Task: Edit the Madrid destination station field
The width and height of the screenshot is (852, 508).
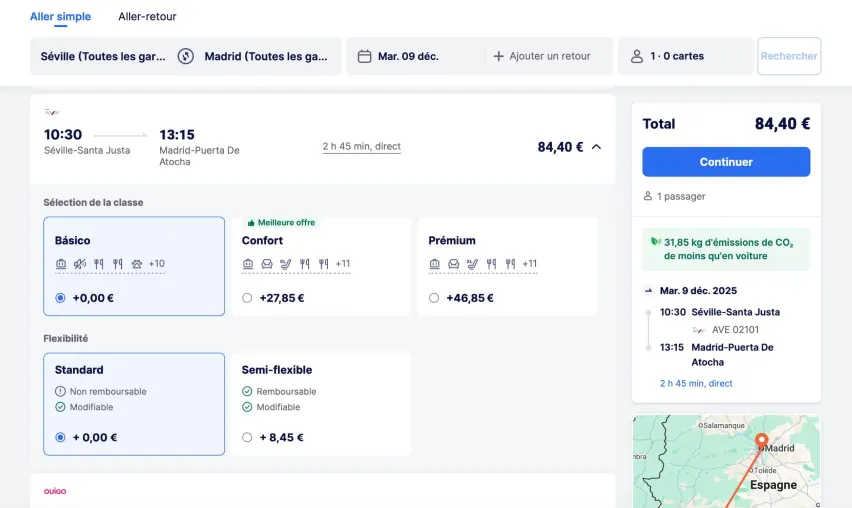Action: (266, 56)
